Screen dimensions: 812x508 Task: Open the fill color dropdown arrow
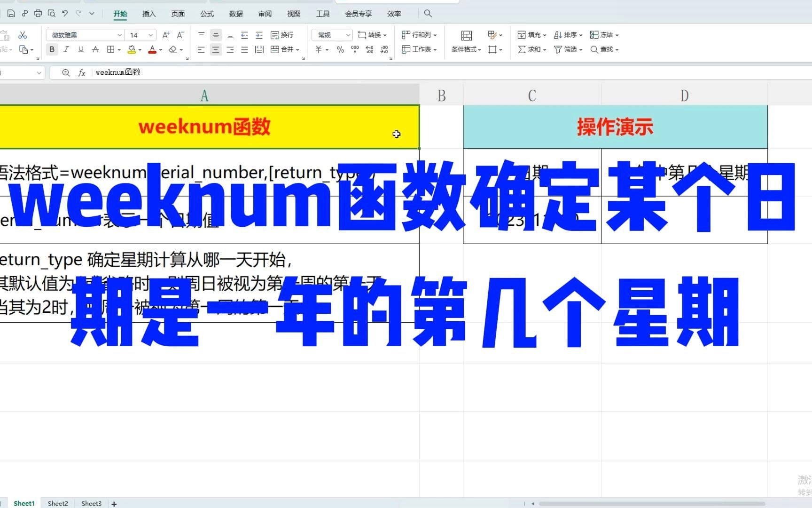(x=140, y=50)
